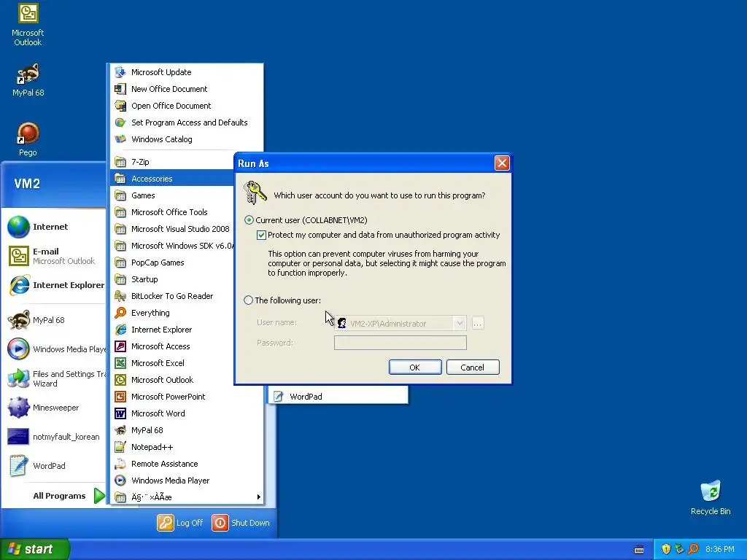Expand Microsoft Office Tools folder
The image size is (747, 560).
[173, 212]
